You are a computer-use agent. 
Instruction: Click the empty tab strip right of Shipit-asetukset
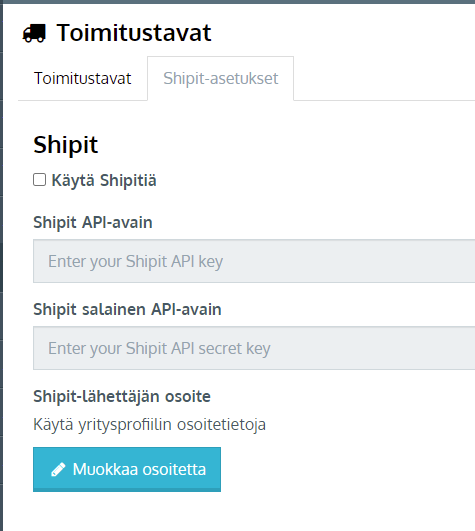(x=384, y=79)
